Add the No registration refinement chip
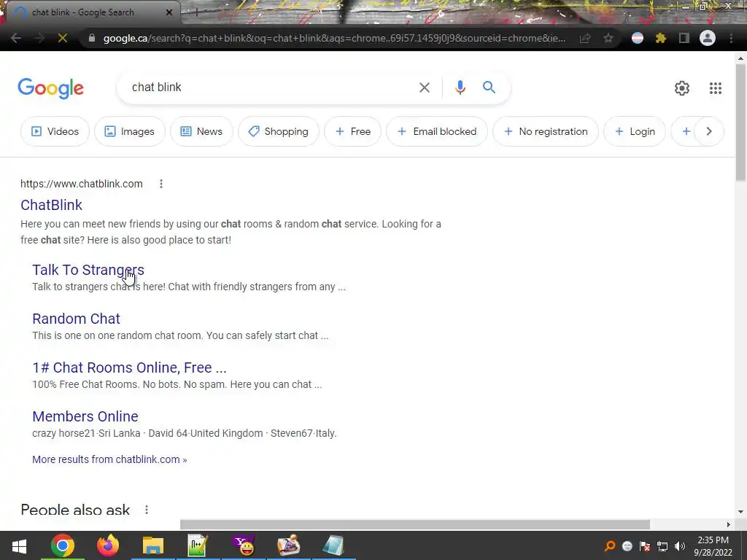The width and height of the screenshot is (747, 560). (x=546, y=131)
